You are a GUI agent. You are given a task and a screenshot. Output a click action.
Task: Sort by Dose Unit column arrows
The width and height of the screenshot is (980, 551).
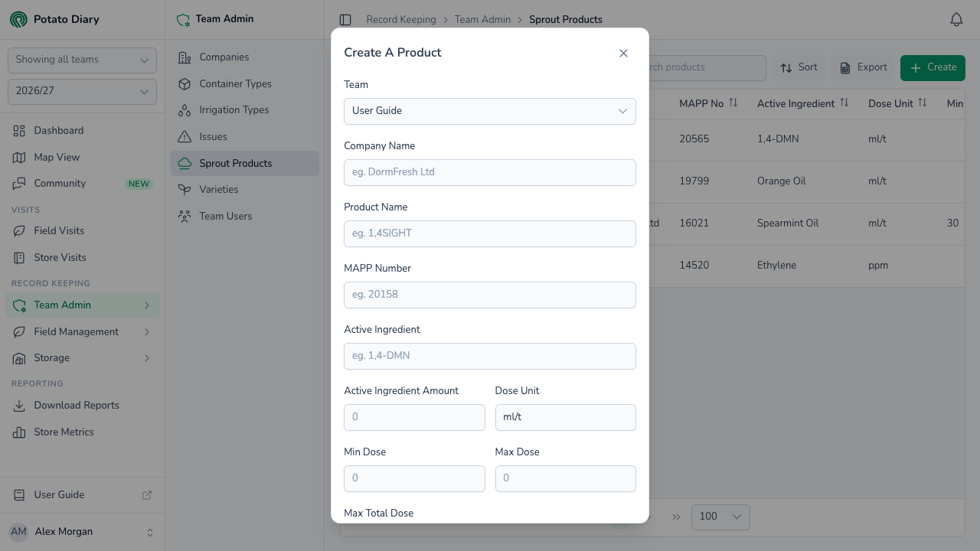[x=923, y=103]
